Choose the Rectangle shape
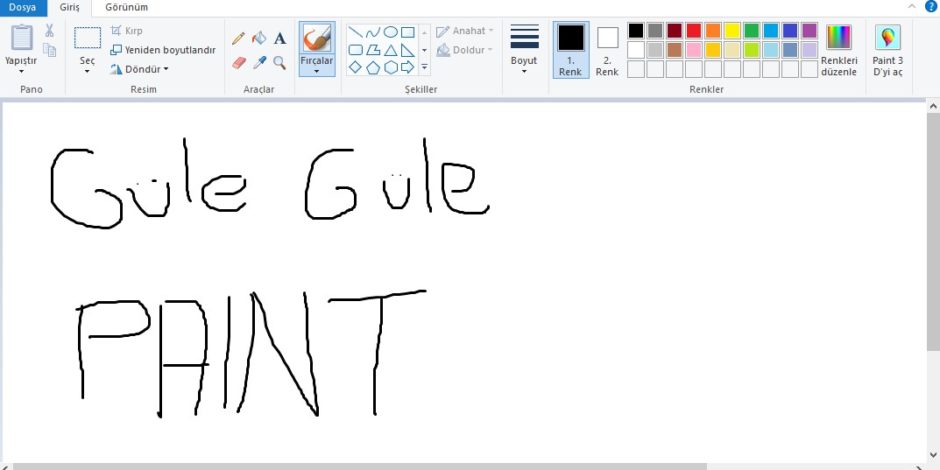The image size is (940, 470). (408, 32)
